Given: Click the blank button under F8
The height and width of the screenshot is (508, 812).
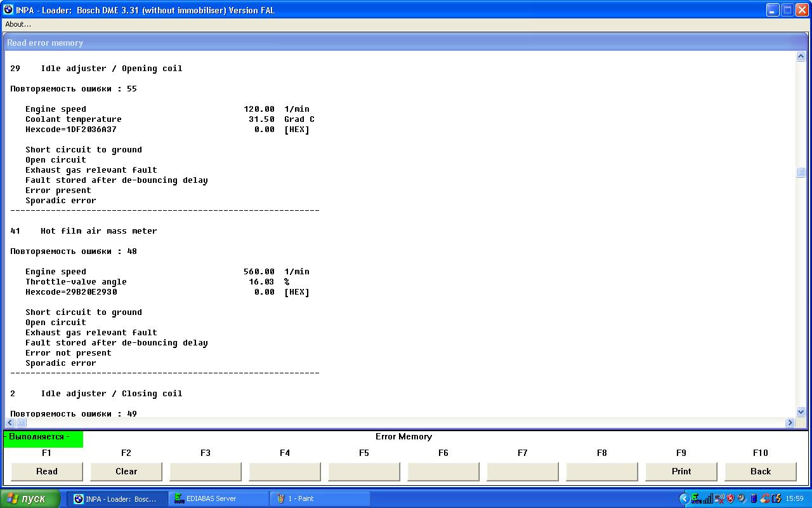Looking at the screenshot, I should point(602,471).
